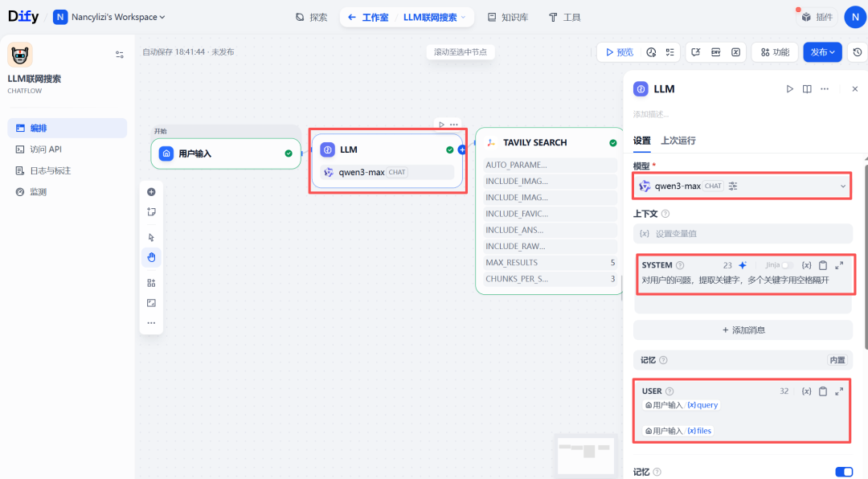Click the prompt generator sparkle icon in SYSTEM
Viewport: 868px width, 479px height.
(x=743, y=265)
